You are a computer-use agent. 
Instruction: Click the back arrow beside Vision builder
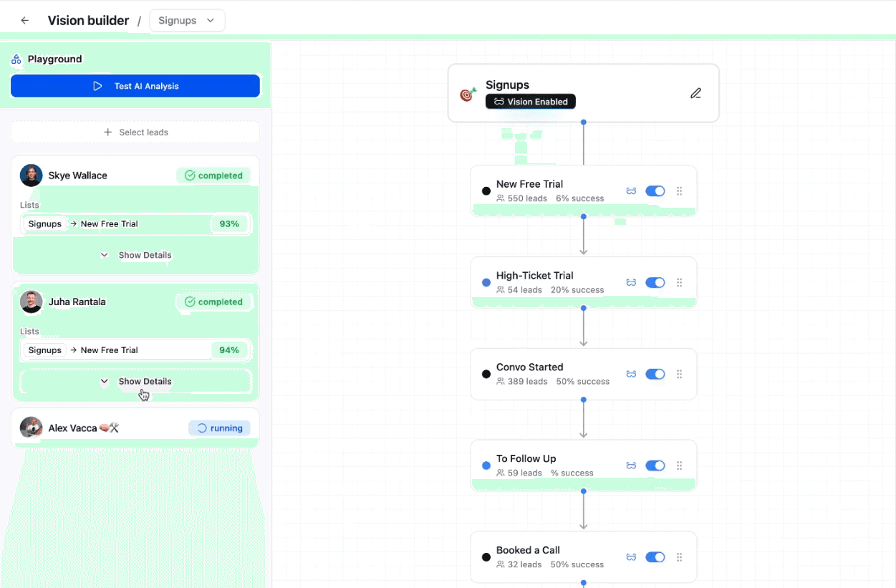coord(24,20)
